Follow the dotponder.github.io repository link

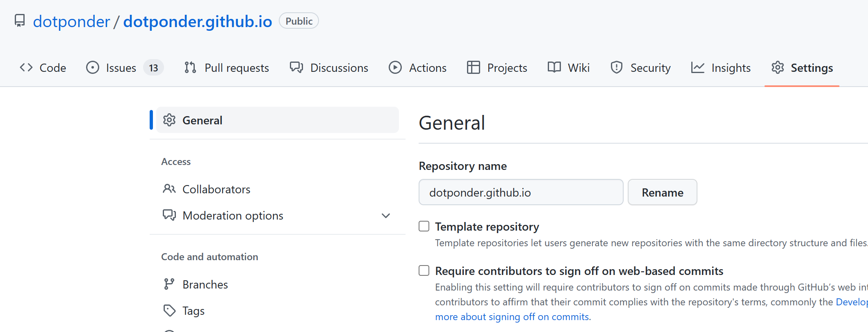(197, 21)
